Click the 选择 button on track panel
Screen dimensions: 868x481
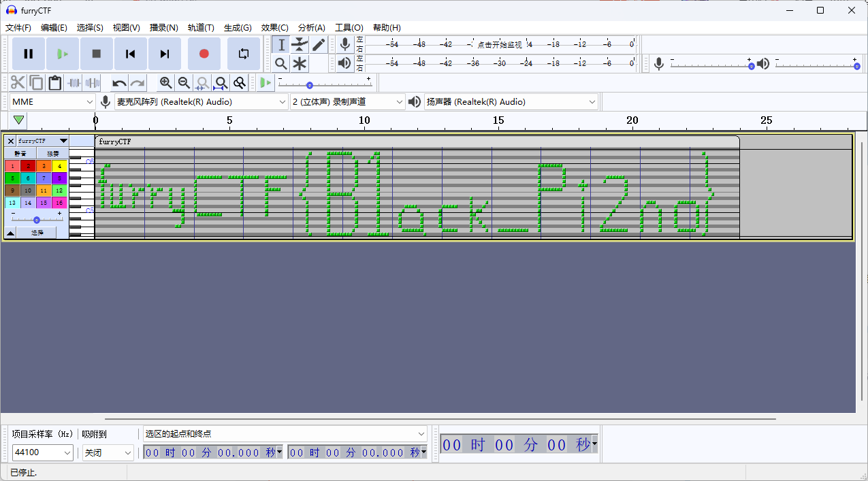[x=37, y=233]
